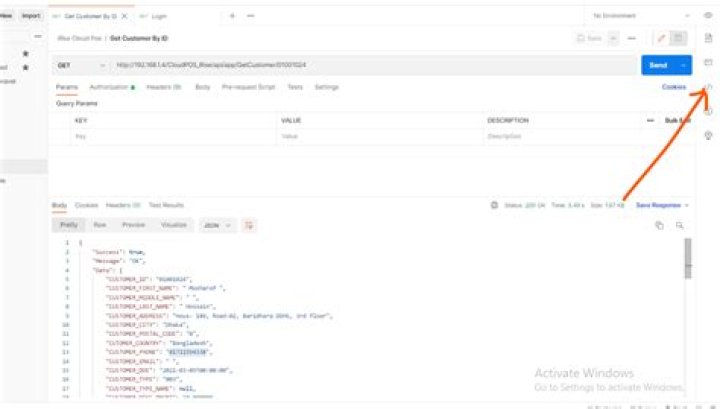Click the response body vertical scrollbar

tap(688, 258)
